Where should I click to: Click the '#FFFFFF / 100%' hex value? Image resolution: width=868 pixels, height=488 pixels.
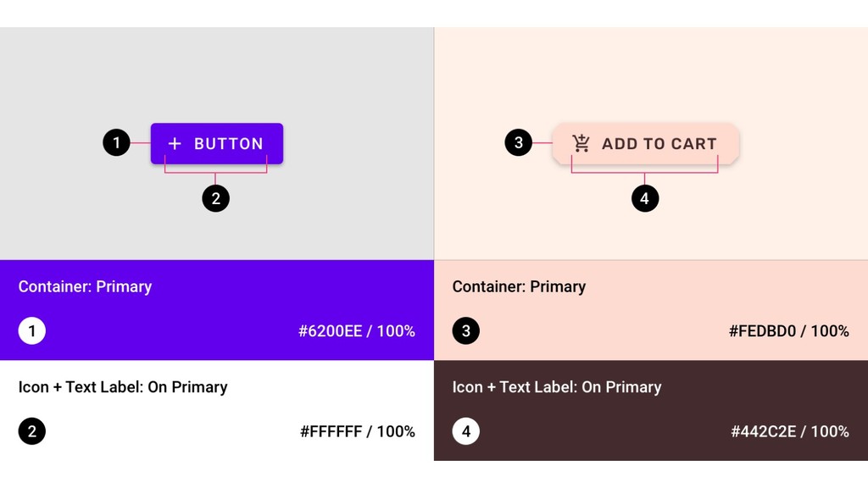click(x=358, y=431)
